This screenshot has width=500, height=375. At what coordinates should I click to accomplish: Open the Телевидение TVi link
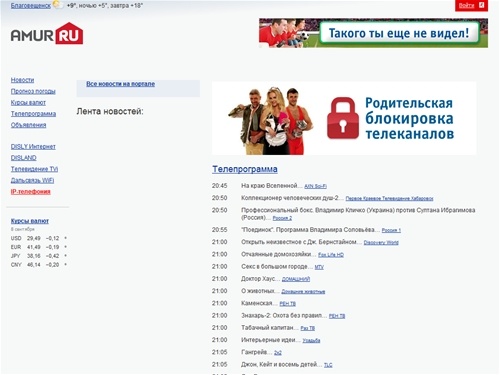[34, 169]
